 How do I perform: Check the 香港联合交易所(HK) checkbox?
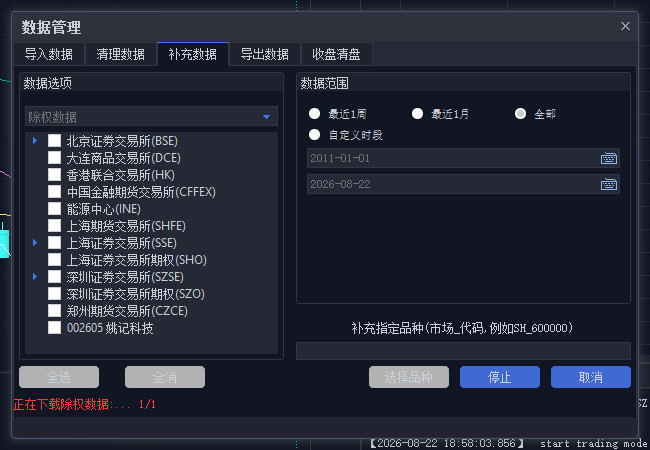pyautogui.click(x=54, y=175)
